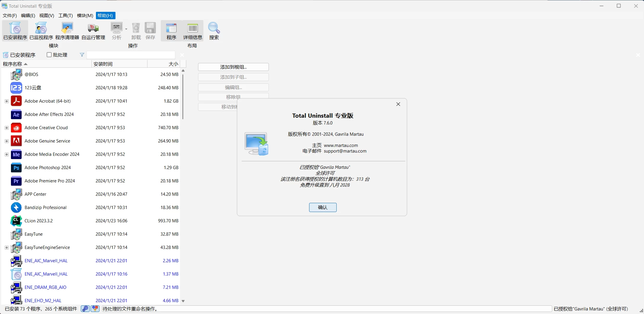
Task: Close the About dialog with X
Action: pos(398,104)
